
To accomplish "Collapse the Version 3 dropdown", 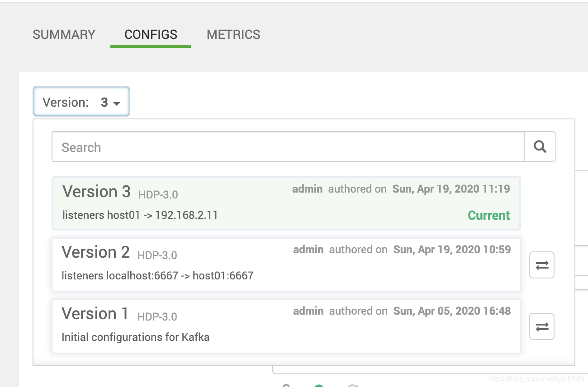I will tap(81, 102).
